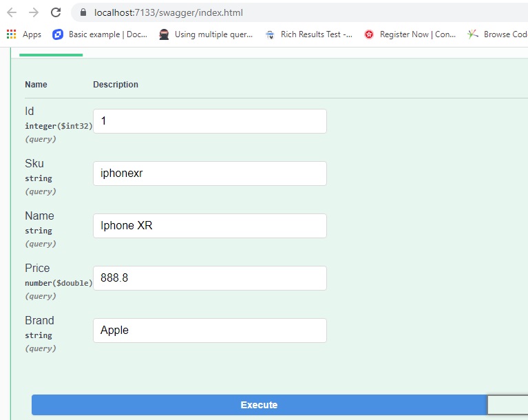This screenshot has height=420, width=528.
Task: Click the Id input field
Action: [210, 121]
